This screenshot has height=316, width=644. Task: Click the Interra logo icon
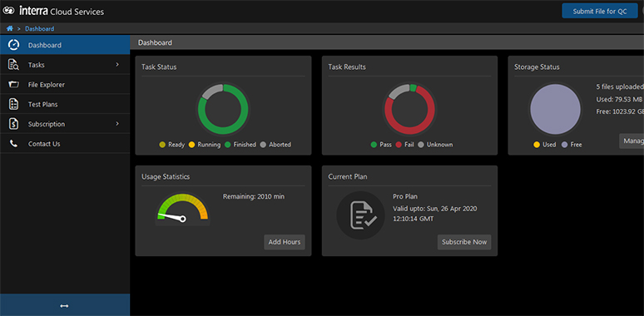[9, 11]
